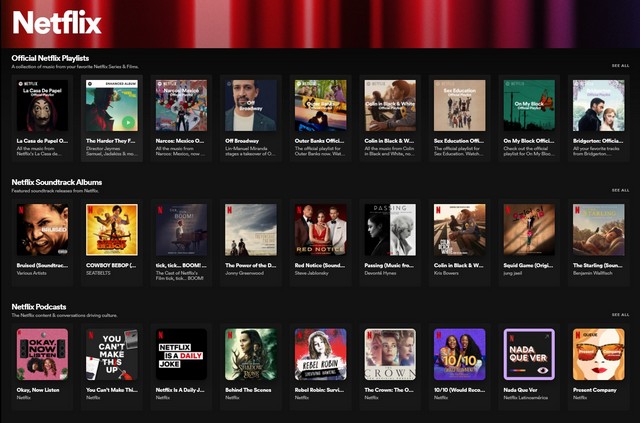Open Colin in Black & White soundtrack album cover
Viewport: 640px width, 423px height.
tap(460, 230)
